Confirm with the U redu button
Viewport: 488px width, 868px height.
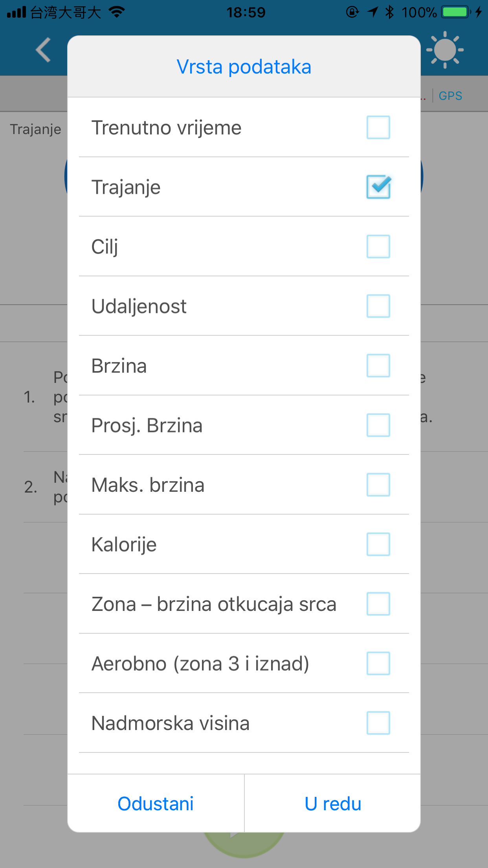(x=333, y=804)
